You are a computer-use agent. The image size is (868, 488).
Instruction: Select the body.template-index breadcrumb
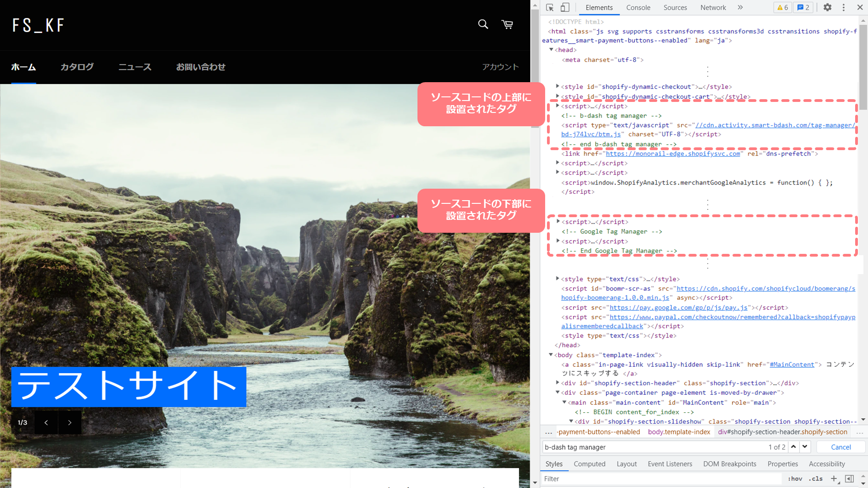coord(679,432)
